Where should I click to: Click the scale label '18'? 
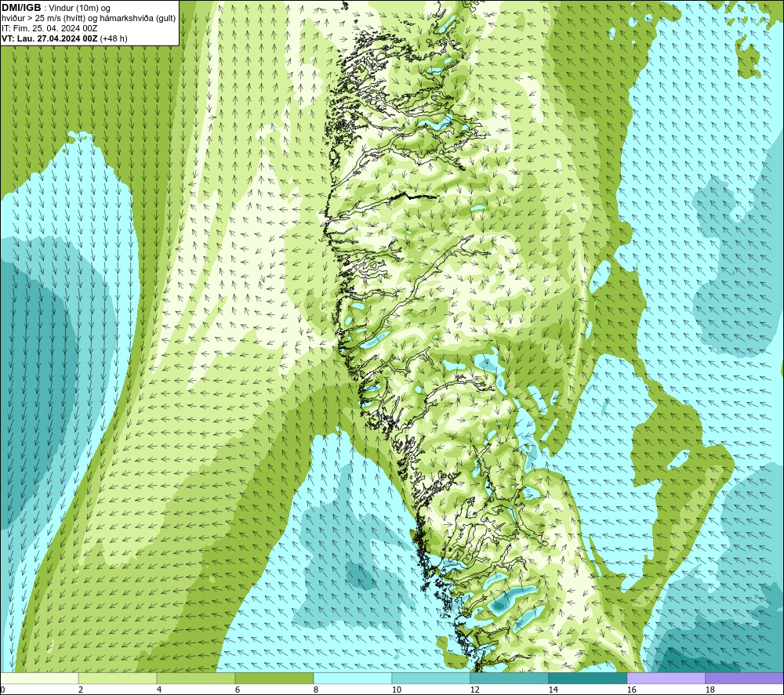click(710, 690)
